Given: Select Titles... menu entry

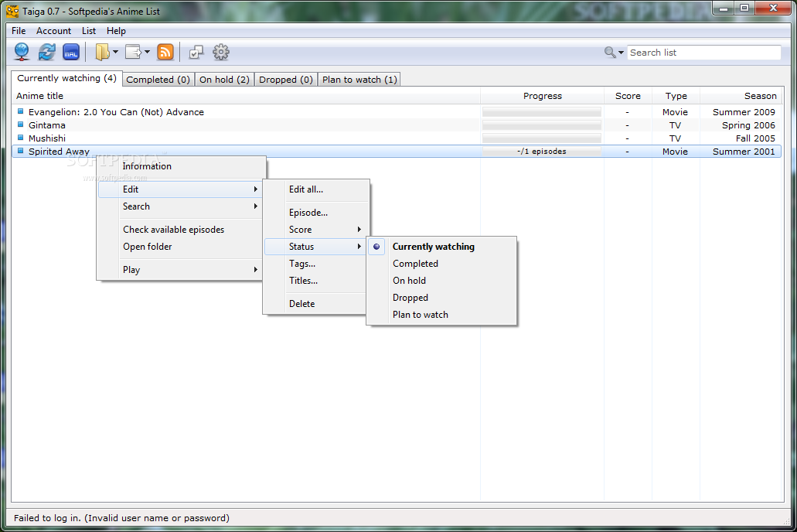Looking at the screenshot, I should pos(315,280).
